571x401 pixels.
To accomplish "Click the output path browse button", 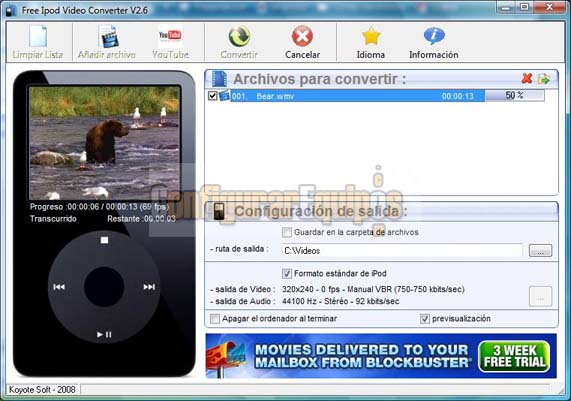I will pos(540,251).
